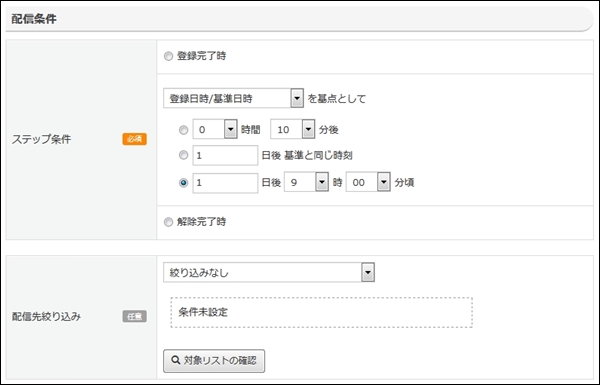
Task: Click the arrow of 登録日時/基準日時 combo box
Action: (x=297, y=98)
